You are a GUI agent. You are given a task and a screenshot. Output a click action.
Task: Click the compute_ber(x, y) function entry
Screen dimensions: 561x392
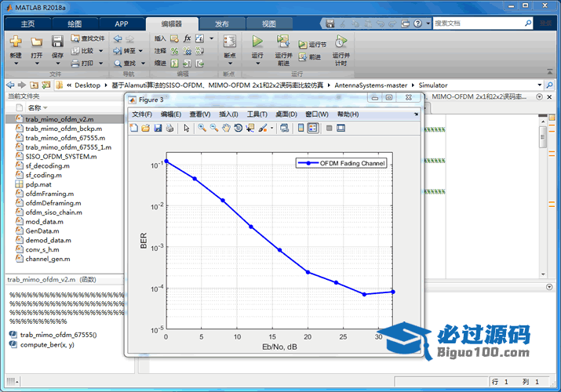coord(47,344)
